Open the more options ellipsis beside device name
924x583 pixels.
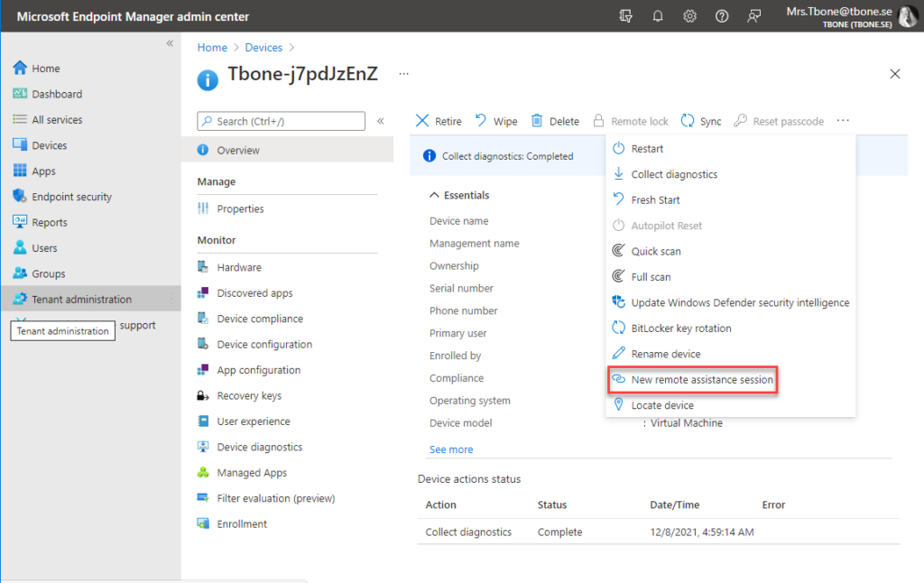403,74
